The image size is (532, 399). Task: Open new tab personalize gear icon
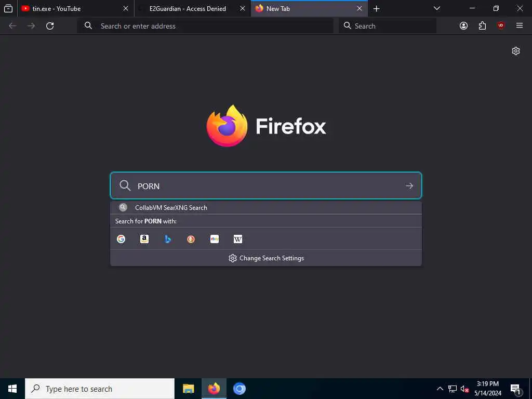coord(516,51)
